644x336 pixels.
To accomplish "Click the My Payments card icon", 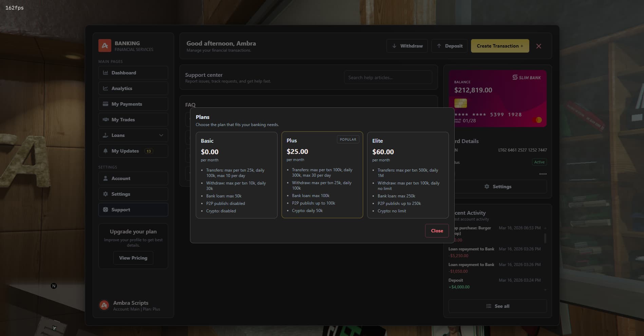I will (106, 104).
